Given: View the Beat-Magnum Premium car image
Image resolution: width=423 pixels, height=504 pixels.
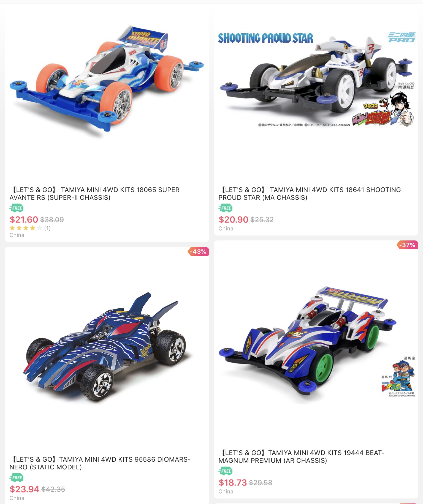Looking at the screenshot, I should (x=316, y=344).
